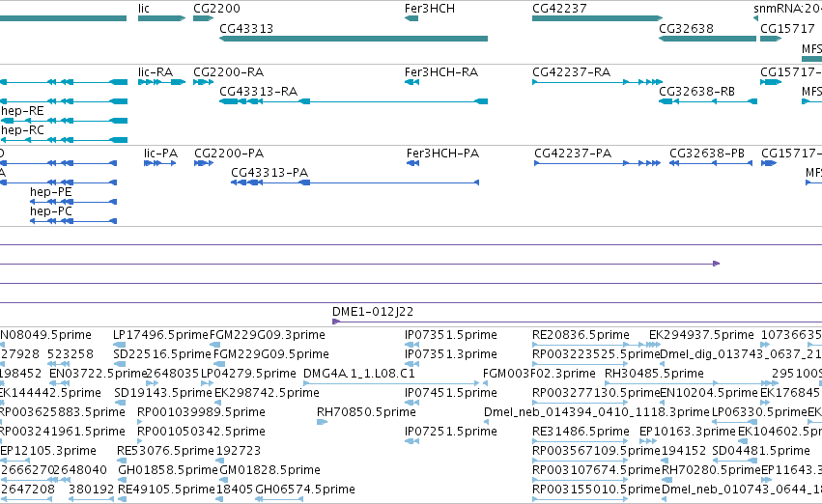Click the Fer3HCH gene glyph
The width and height of the screenshot is (822, 504).
[x=411, y=18]
